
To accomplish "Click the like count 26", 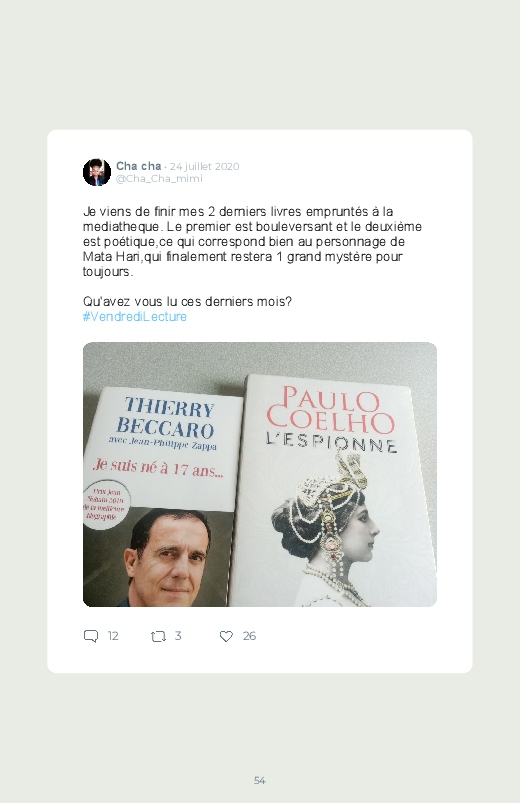I will coord(249,636).
